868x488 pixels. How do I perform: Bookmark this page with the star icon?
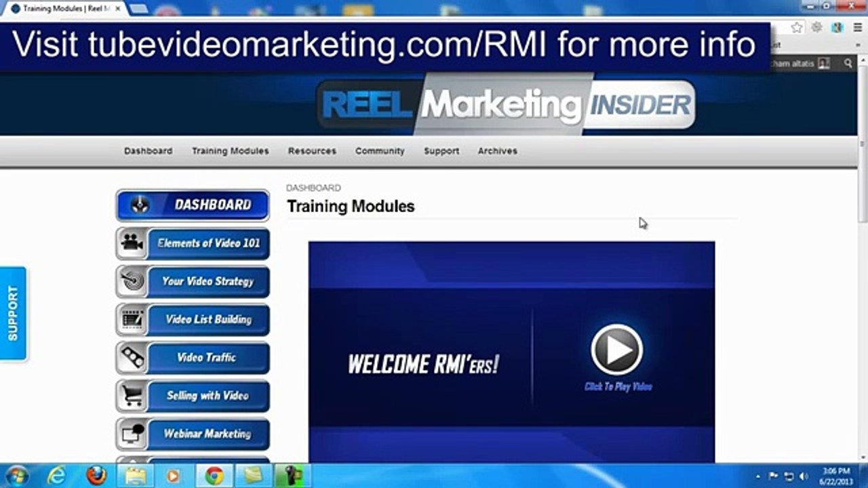point(797,27)
